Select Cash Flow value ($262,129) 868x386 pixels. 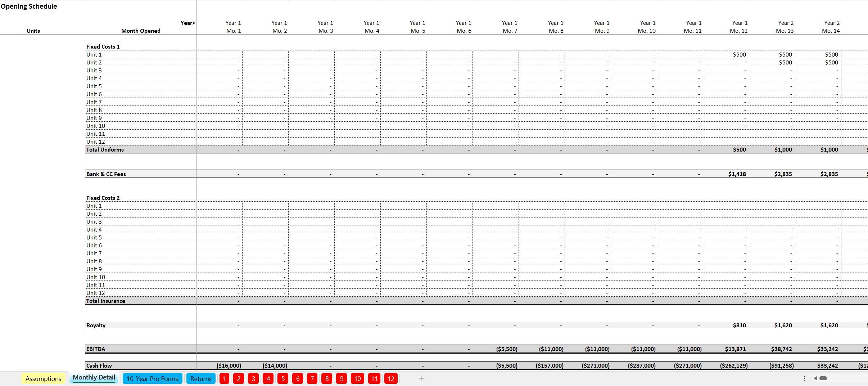pos(734,365)
